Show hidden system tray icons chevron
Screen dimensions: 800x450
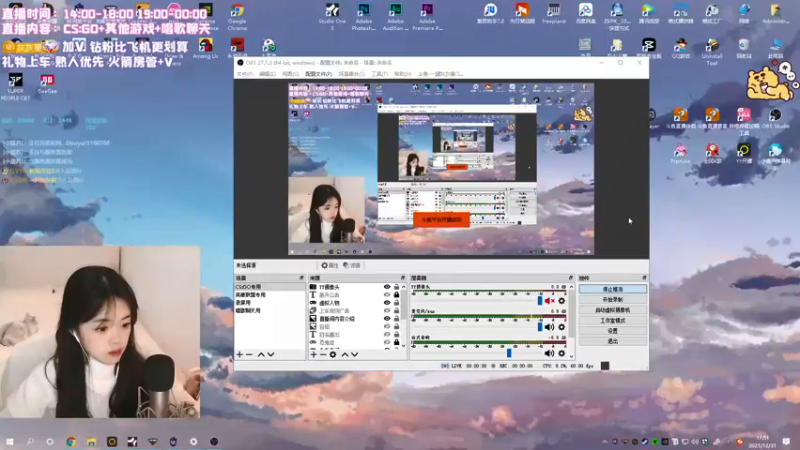coord(605,442)
